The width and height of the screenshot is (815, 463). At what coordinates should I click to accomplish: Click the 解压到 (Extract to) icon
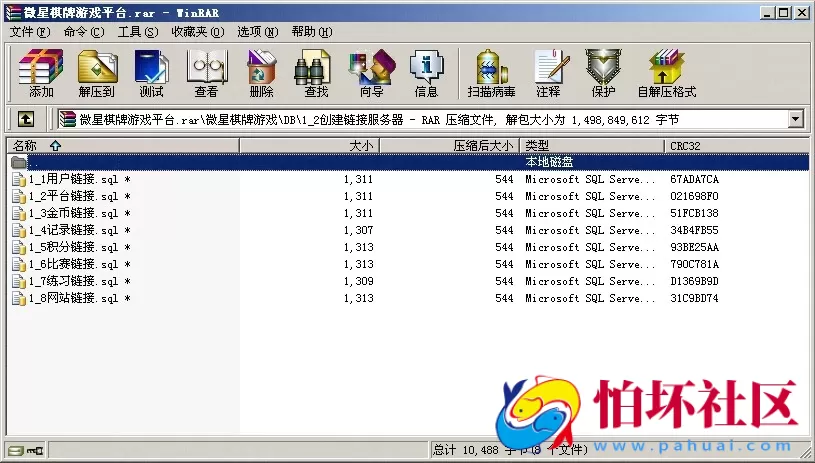click(96, 73)
